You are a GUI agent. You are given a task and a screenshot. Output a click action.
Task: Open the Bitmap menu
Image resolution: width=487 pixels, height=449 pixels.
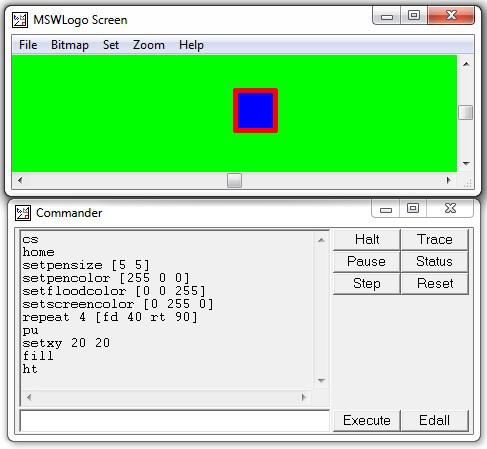[70, 45]
